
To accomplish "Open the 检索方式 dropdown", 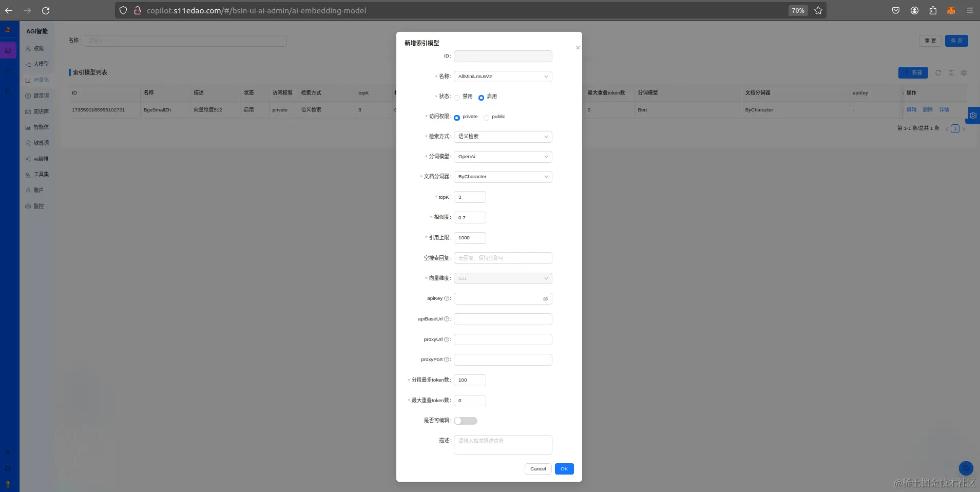I will pyautogui.click(x=503, y=137).
